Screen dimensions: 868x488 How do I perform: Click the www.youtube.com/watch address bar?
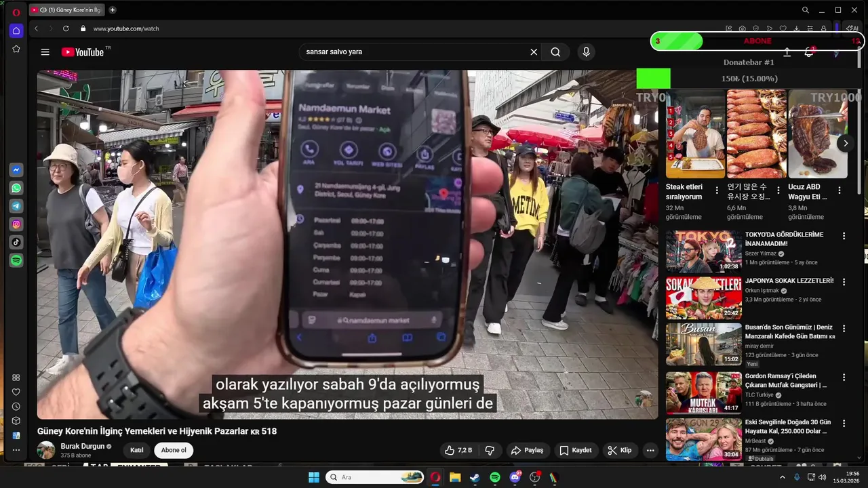pos(126,28)
